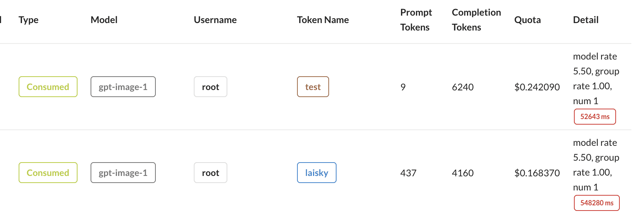The width and height of the screenshot is (644, 215).
Task: Click the blue laisky token name tag
Action: point(317,173)
